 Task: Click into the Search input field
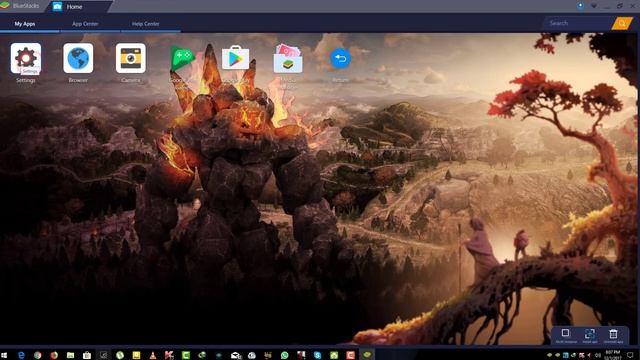pos(578,23)
